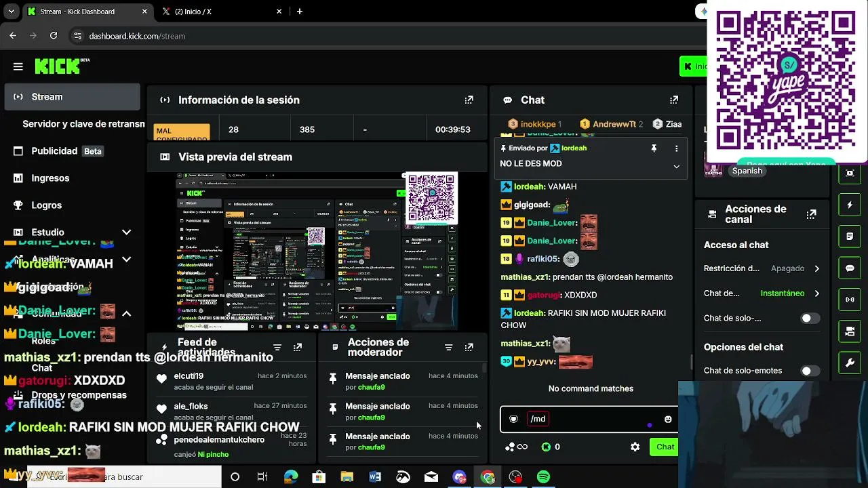Click ale_floks in the activity feed
The image size is (868, 488).
coord(191,407)
